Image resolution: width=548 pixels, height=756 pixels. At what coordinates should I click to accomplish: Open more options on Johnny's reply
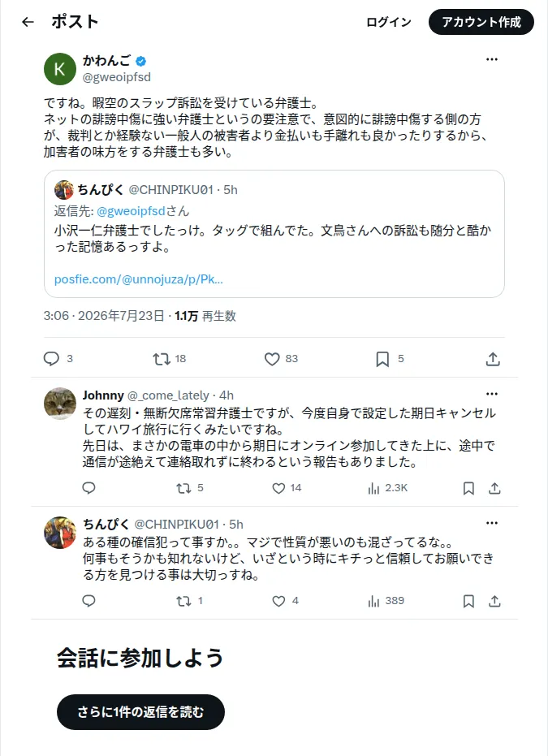click(x=492, y=394)
